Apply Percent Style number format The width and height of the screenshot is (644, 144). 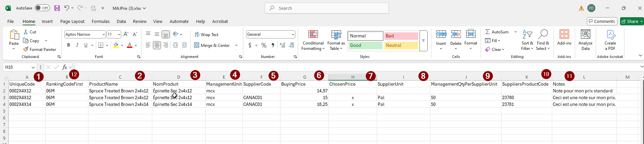(264, 45)
